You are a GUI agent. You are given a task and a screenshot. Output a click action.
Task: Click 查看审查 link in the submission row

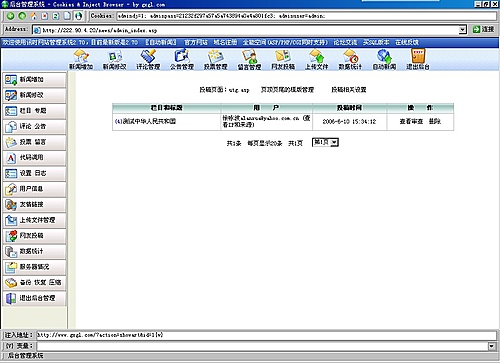[411, 121]
